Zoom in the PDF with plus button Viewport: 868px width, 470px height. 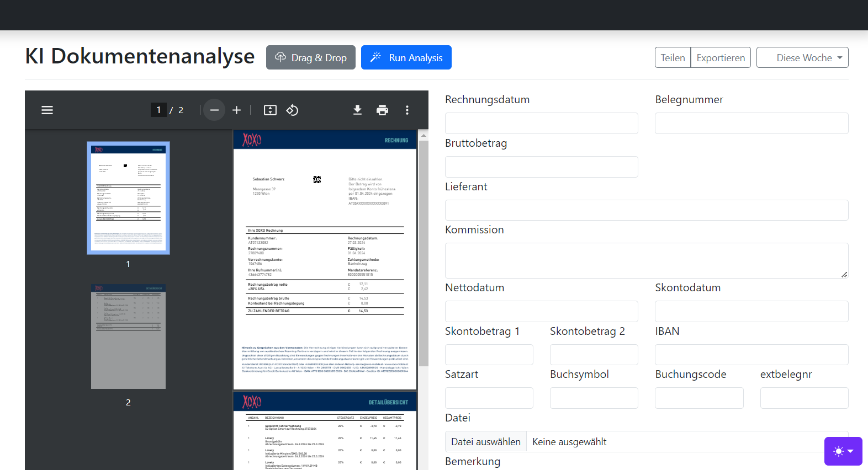pyautogui.click(x=236, y=110)
